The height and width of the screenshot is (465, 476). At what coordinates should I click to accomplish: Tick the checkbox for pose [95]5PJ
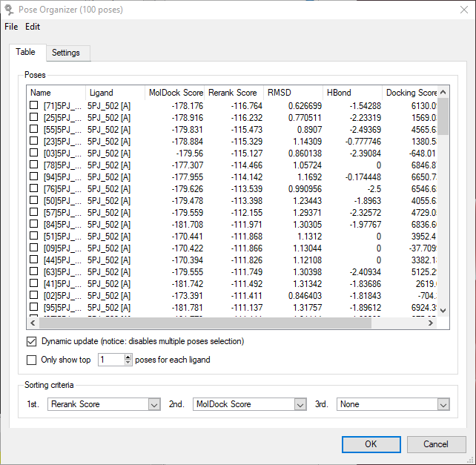click(x=33, y=307)
